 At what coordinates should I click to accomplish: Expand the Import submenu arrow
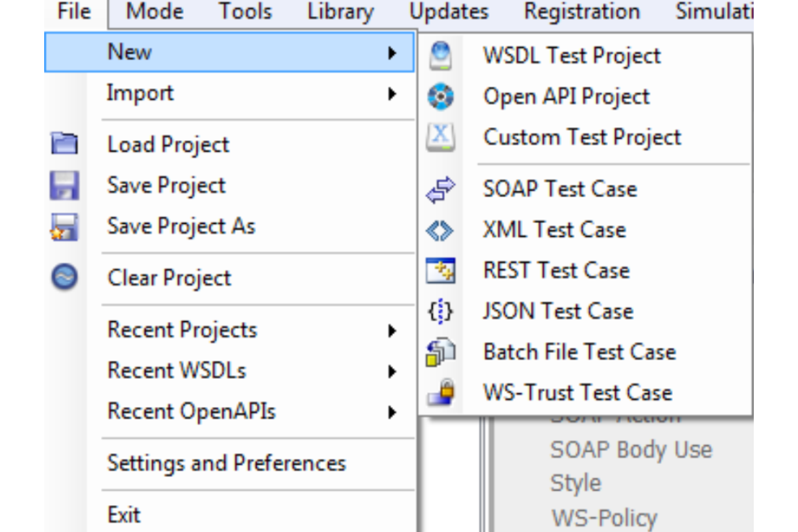coord(393,94)
